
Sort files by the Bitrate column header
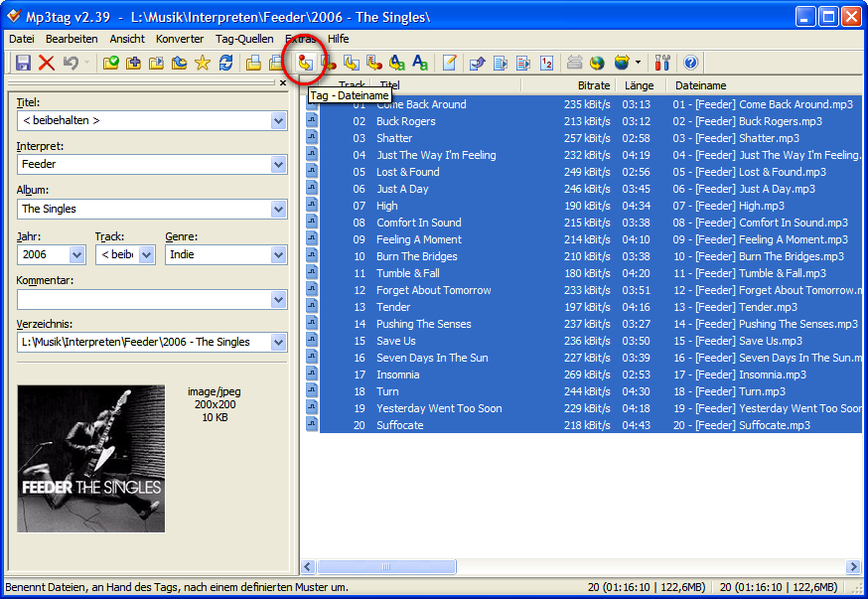click(x=568, y=85)
